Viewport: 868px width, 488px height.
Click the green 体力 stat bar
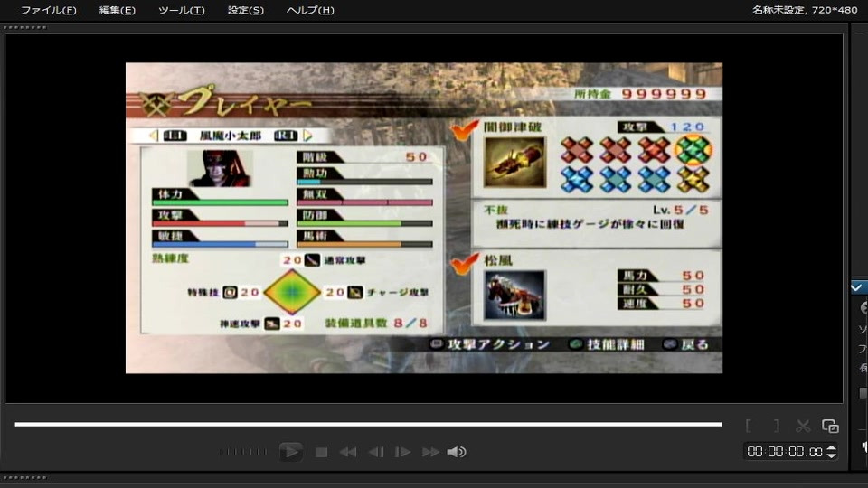click(221, 202)
